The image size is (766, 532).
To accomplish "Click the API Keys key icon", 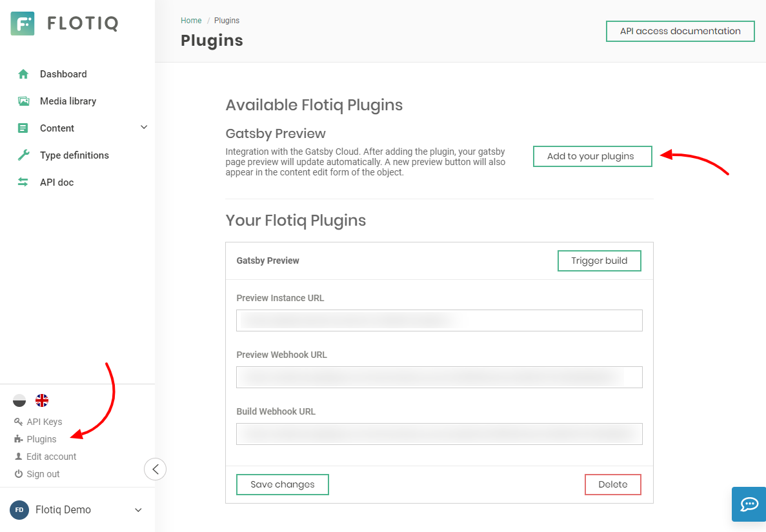I will click(18, 422).
